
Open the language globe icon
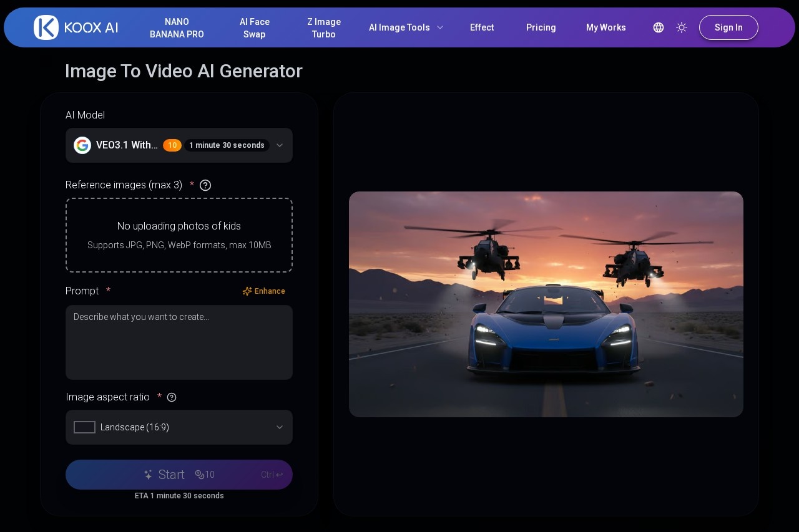click(x=659, y=27)
